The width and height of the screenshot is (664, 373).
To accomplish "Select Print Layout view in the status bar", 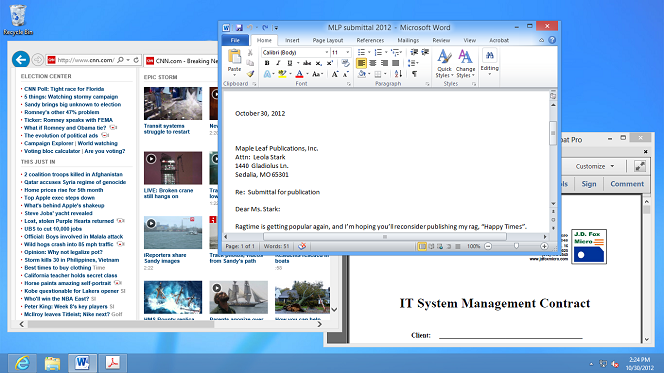I will 422,246.
